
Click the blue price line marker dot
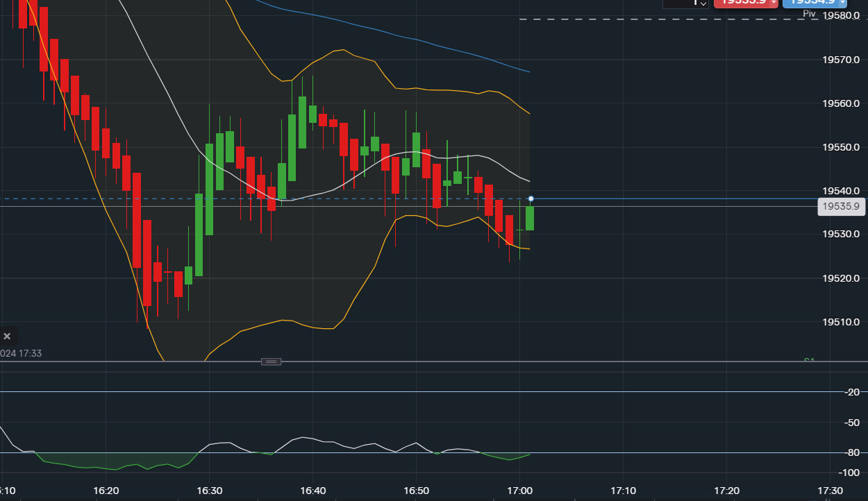[x=531, y=199]
